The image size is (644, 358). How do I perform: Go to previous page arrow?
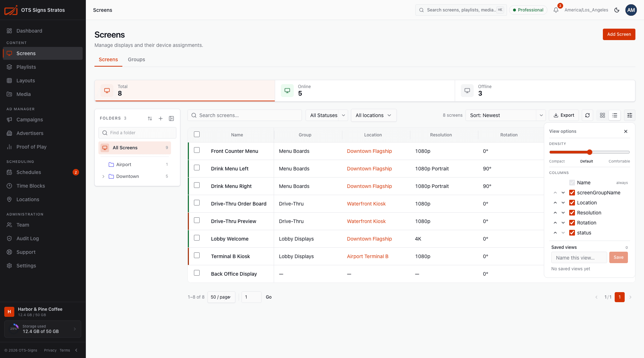coord(596,297)
